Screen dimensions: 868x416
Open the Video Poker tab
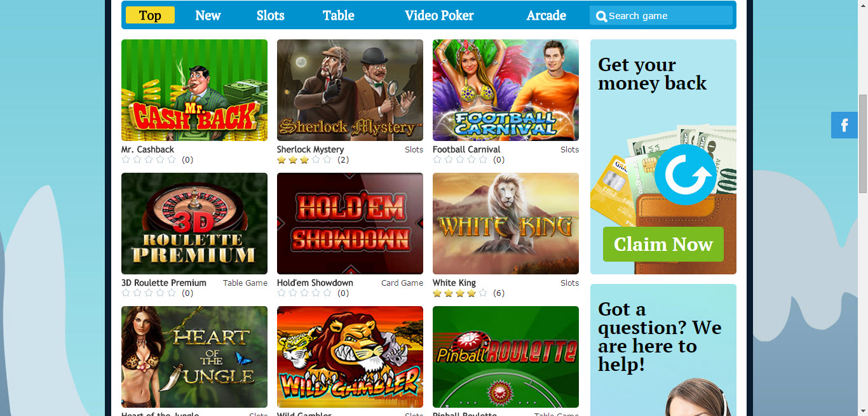click(x=439, y=15)
